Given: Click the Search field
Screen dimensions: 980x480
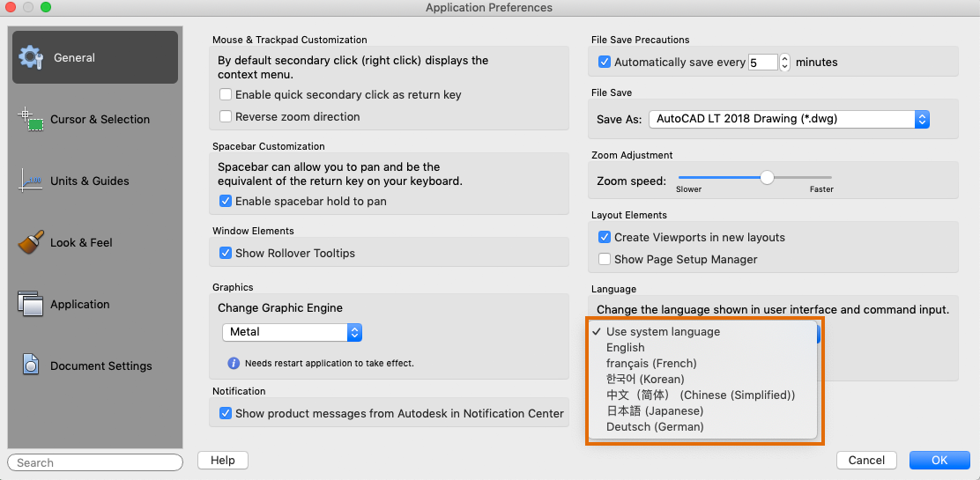Looking at the screenshot, I should pyautogui.click(x=95, y=462).
